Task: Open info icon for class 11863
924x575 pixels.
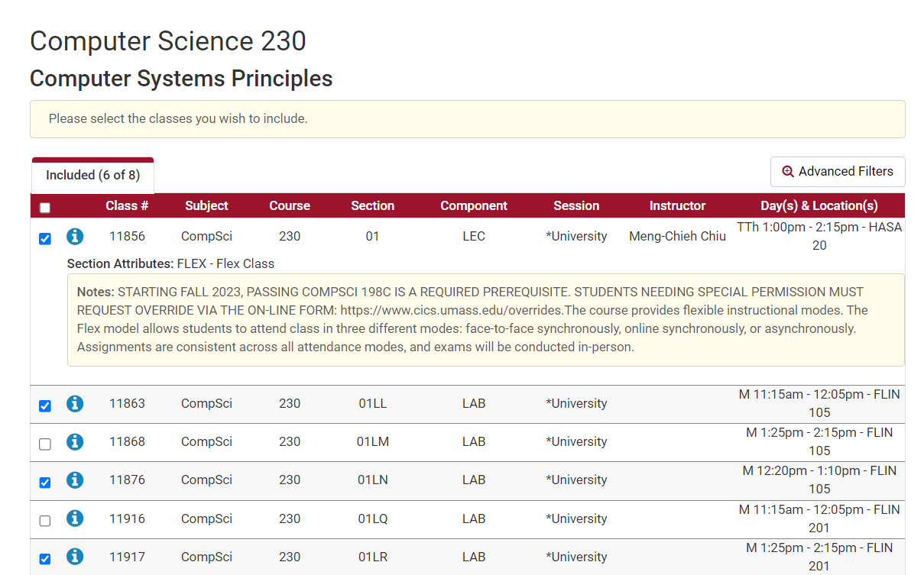Action: coord(75,404)
